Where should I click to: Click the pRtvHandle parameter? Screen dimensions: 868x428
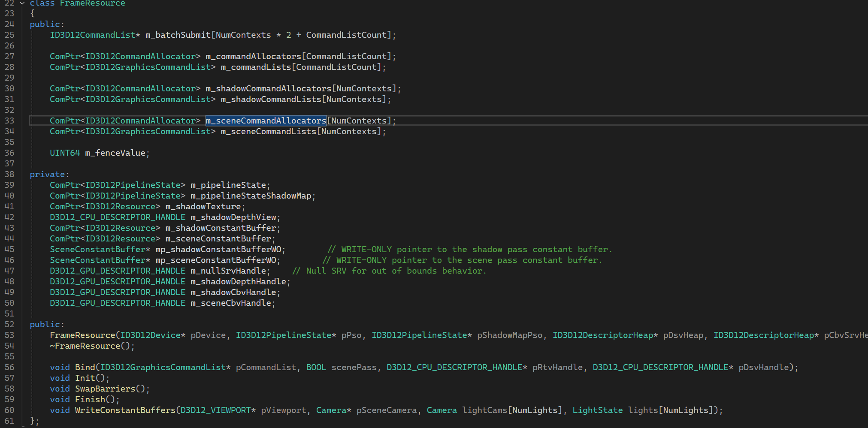click(x=557, y=367)
